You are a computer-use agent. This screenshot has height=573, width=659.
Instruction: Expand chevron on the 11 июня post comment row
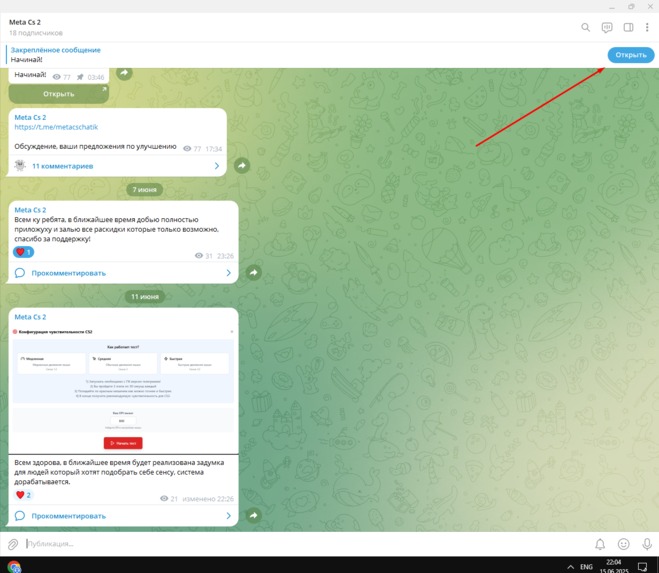tap(229, 516)
